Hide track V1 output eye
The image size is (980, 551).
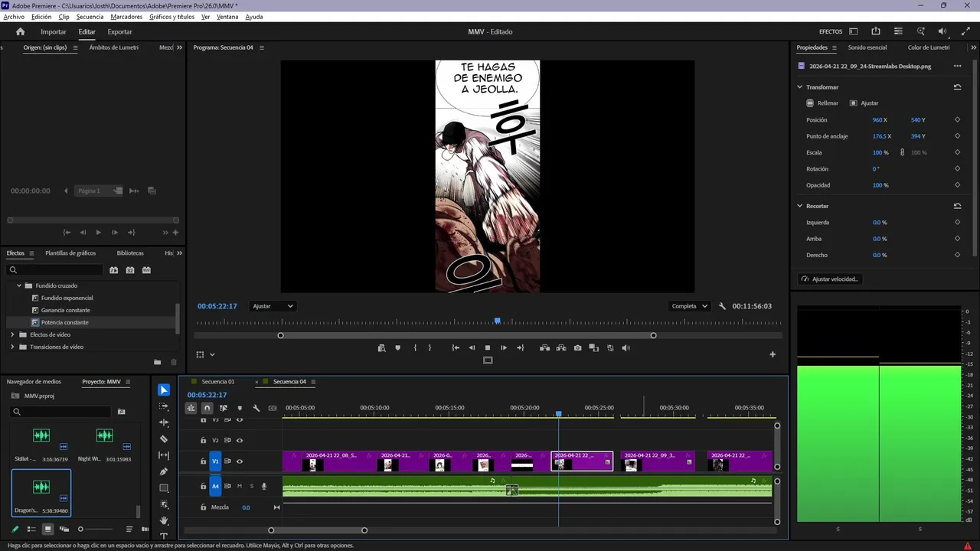(x=240, y=461)
